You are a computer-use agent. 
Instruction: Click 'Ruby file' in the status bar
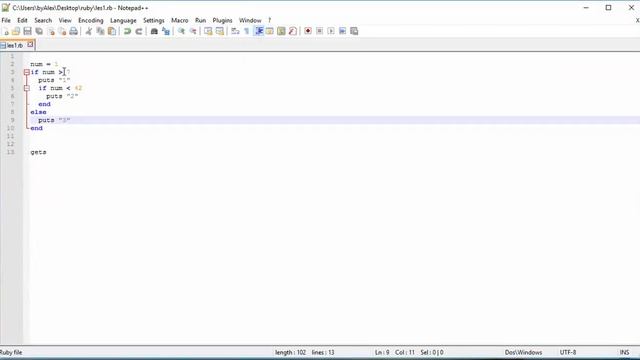coord(11,352)
